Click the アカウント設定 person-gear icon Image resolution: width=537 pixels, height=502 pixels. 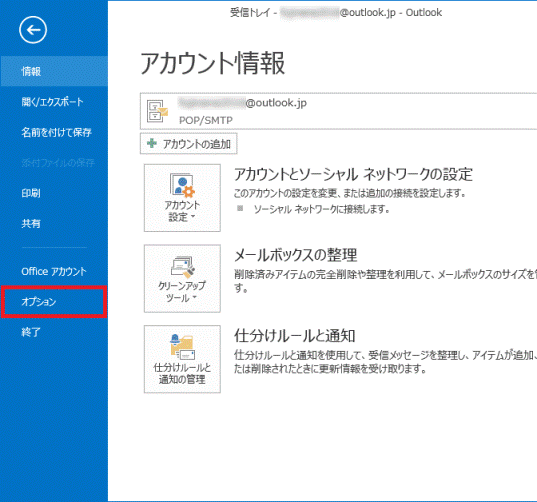182,186
